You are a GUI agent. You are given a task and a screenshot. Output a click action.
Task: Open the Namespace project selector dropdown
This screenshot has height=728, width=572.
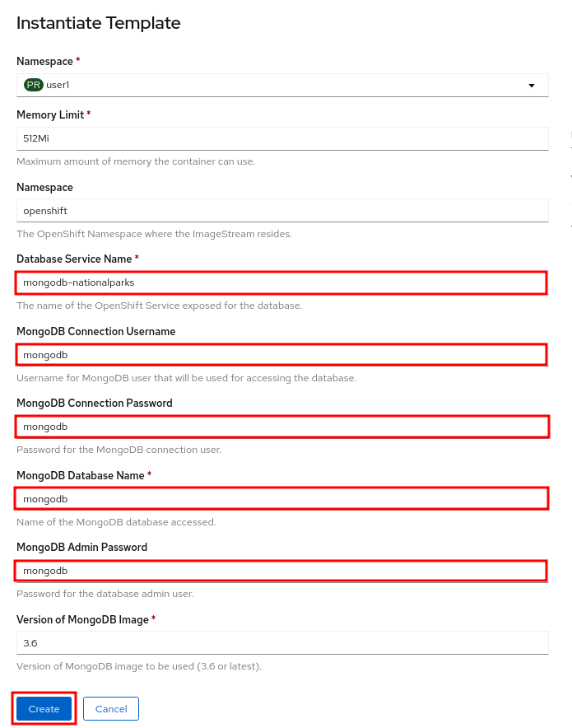[x=282, y=84]
